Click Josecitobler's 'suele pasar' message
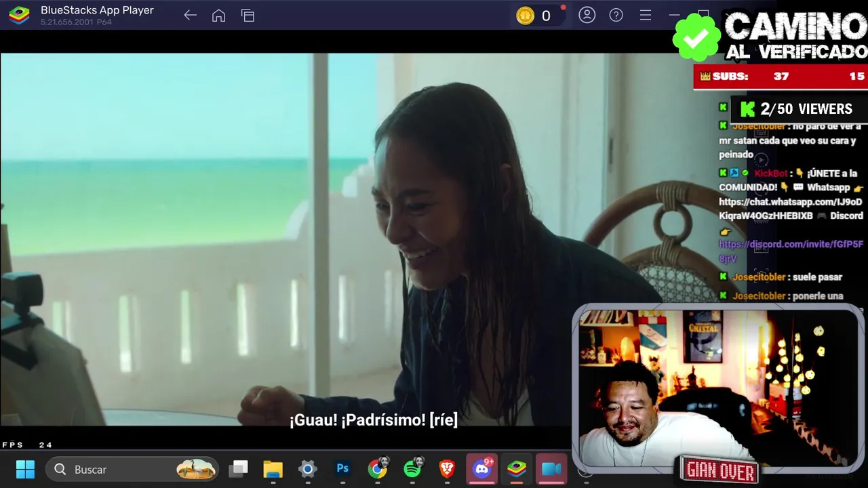Viewport: 868px width, 488px height. click(782, 277)
